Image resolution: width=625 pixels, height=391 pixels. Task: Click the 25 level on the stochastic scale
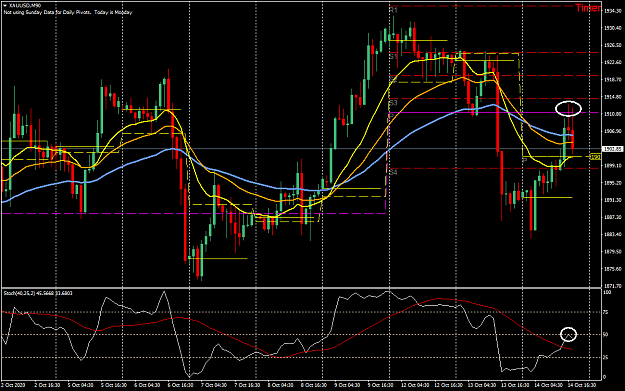606,358
